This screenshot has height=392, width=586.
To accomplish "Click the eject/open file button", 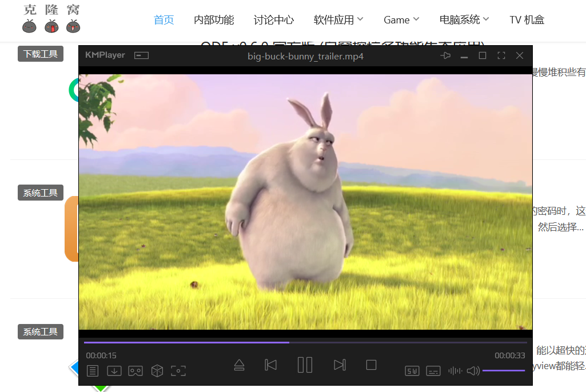I will coord(239,365).
